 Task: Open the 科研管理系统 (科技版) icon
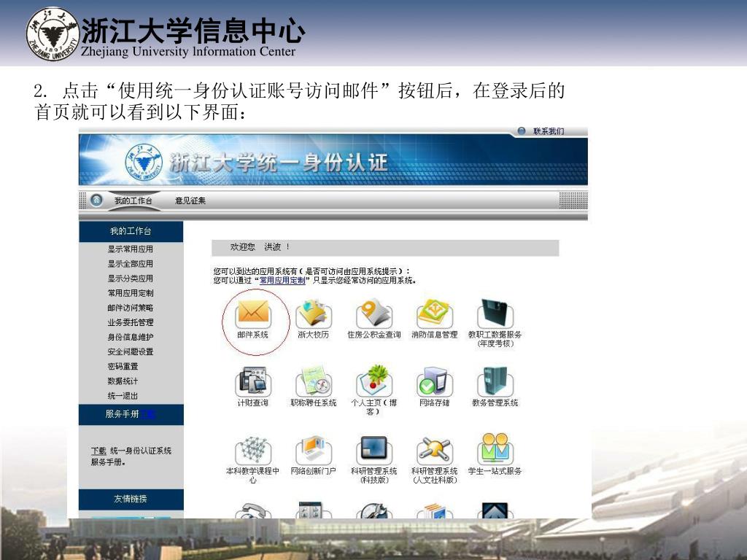374,449
